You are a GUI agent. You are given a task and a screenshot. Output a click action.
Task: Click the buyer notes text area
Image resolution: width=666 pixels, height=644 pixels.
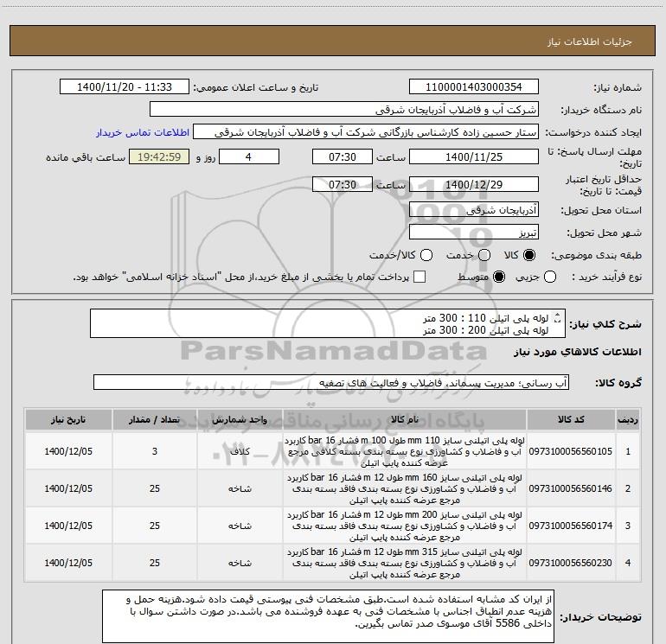click(328, 616)
